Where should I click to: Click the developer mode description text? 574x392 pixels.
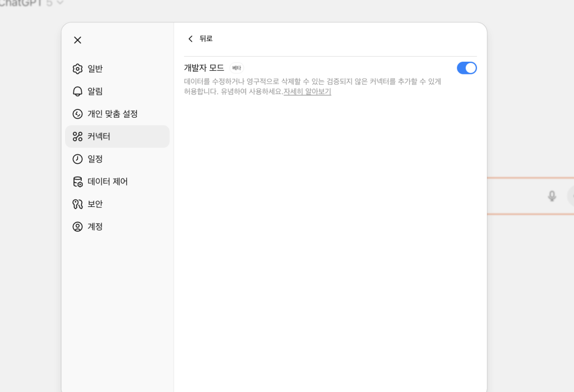312,82
